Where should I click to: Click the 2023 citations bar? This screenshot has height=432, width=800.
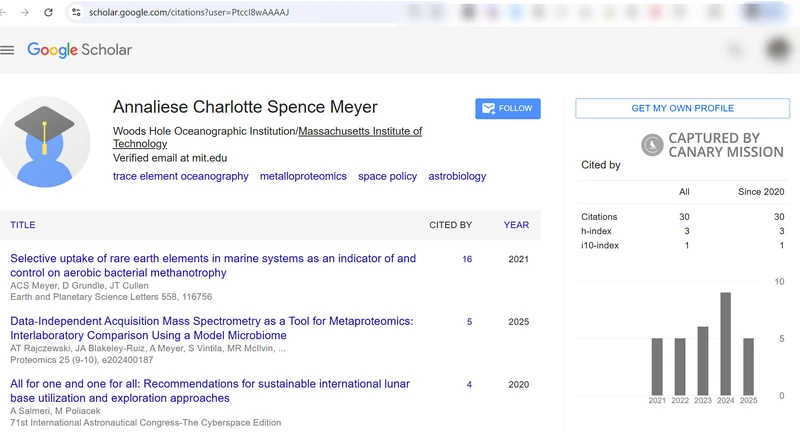(703, 361)
